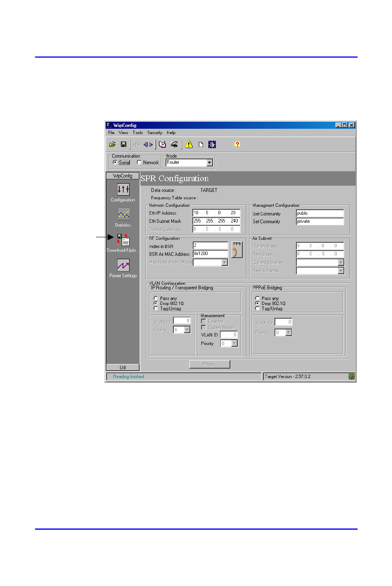Open the Current Scheme dropdown

pos(341,262)
